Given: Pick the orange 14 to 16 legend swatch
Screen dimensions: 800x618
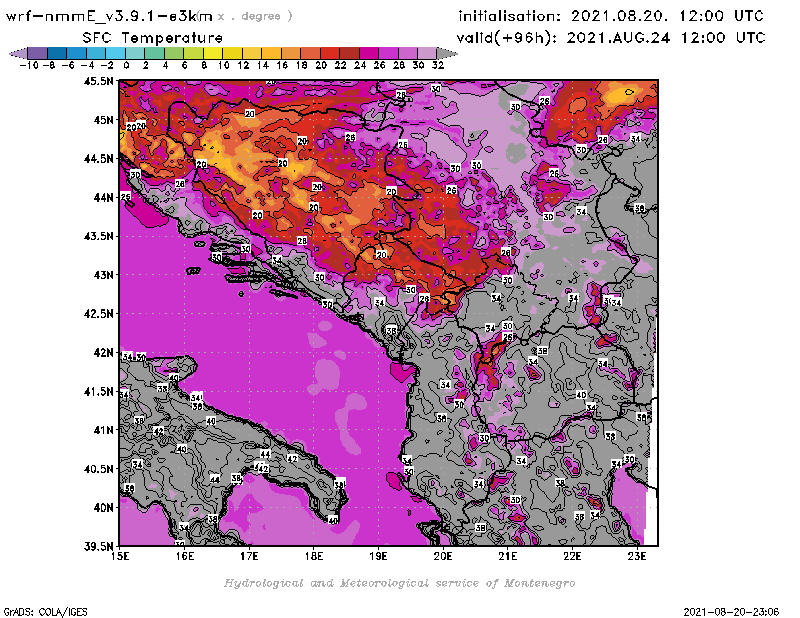Looking at the screenshot, I should point(271,53).
